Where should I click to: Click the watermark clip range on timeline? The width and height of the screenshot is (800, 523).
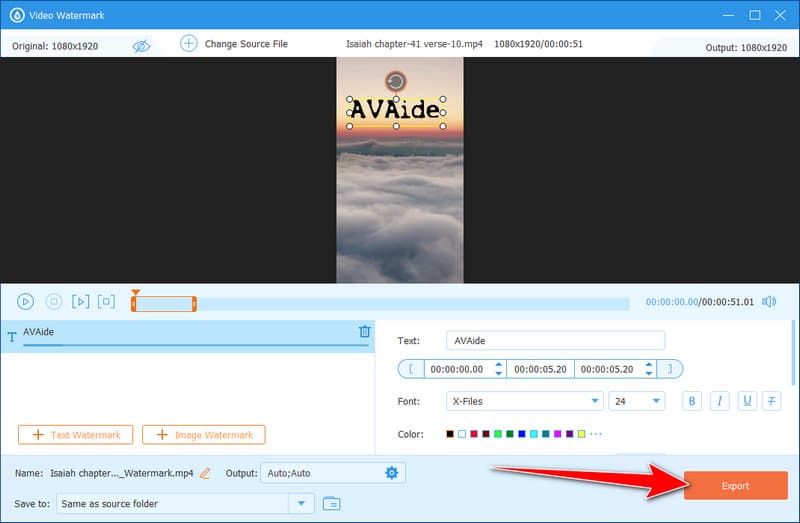click(x=164, y=304)
